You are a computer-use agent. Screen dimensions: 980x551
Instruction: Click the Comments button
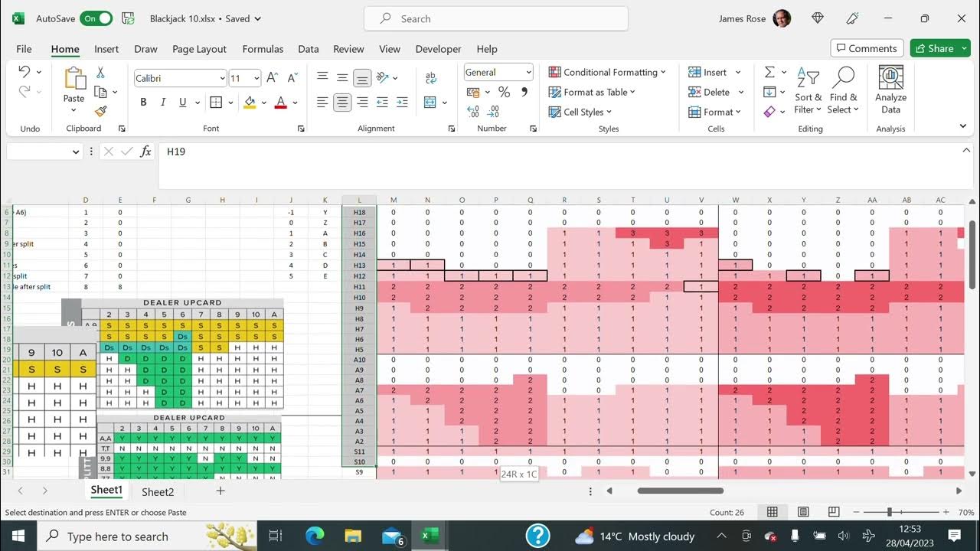click(867, 48)
